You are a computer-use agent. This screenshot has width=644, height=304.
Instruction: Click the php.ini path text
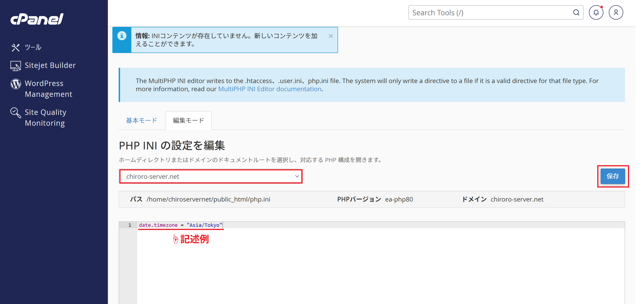[208, 199]
